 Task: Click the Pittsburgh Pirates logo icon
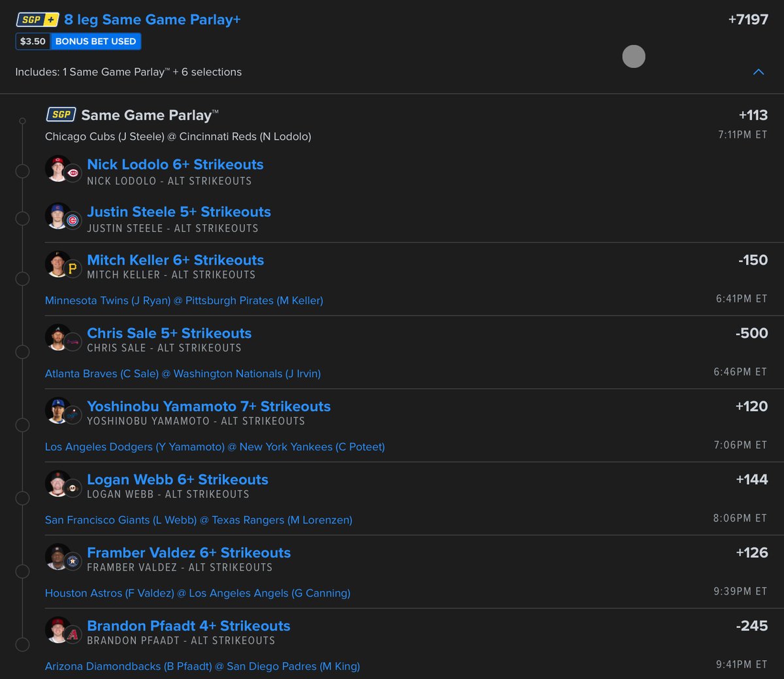click(x=73, y=269)
